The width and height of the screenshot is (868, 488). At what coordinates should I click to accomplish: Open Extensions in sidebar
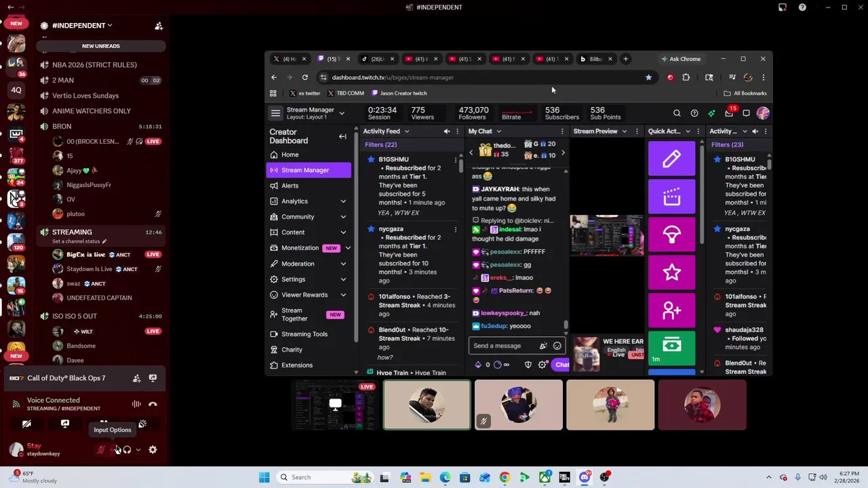click(x=309, y=365)
